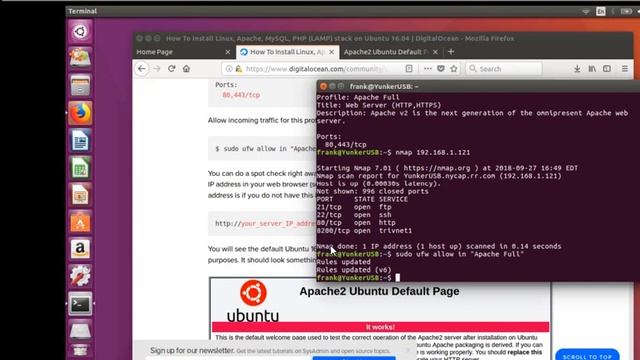Open the installer icon below Dash
Viewport: 640px width, 360px height.
(80, 58)
